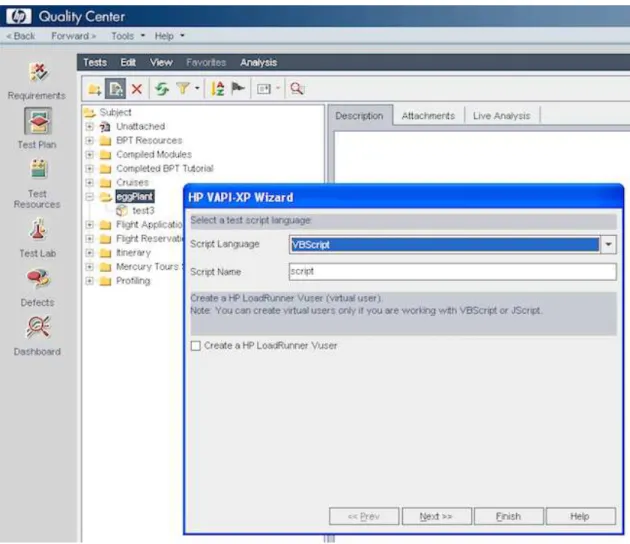Select the Compiled Modules folder

click(x=154, y=155)
